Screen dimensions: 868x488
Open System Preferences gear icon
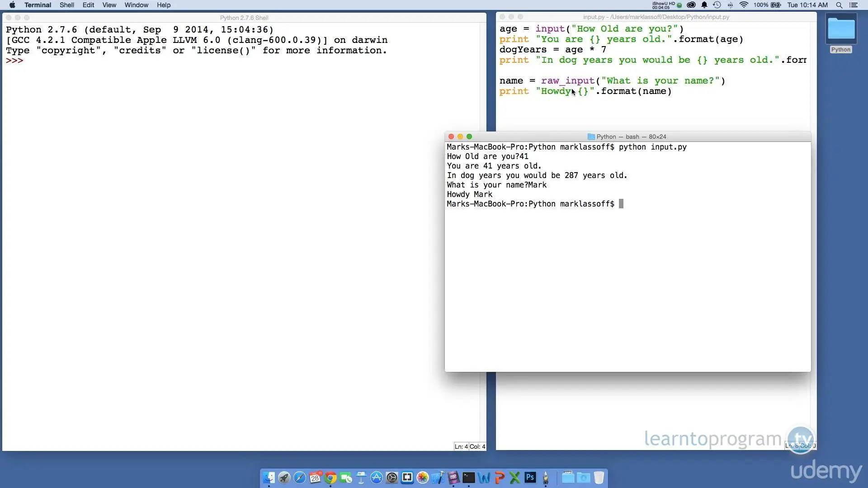pyautogui.click(x=392, y=478)
